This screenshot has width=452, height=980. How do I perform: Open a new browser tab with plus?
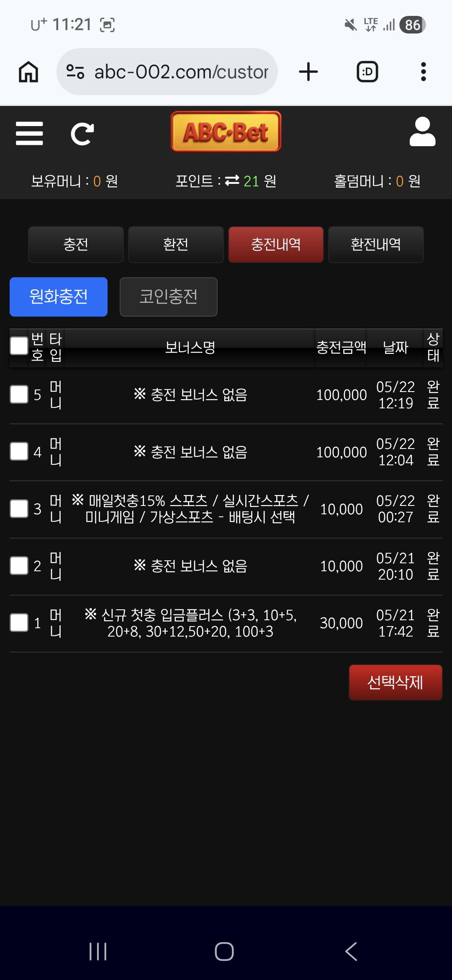click(308, 72)
